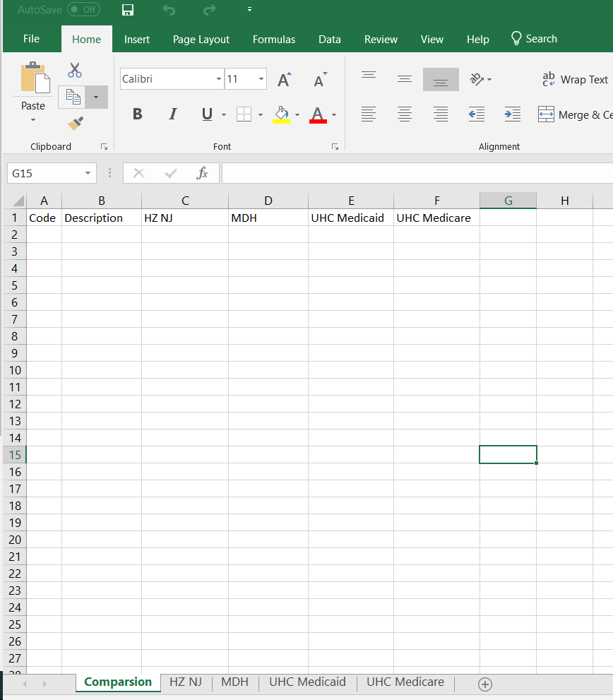Toggle AutoSave on
The height and width of the screenshot is (700, 613).
click(83, 10)
